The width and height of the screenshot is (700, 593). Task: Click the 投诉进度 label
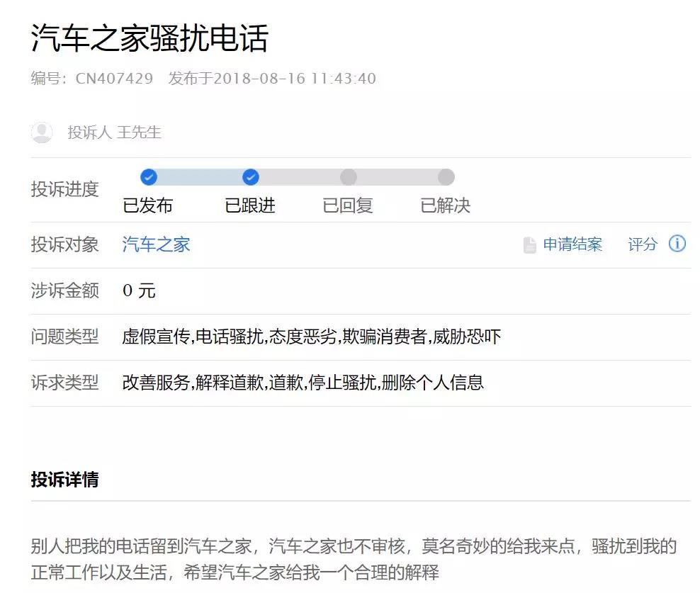64,189
